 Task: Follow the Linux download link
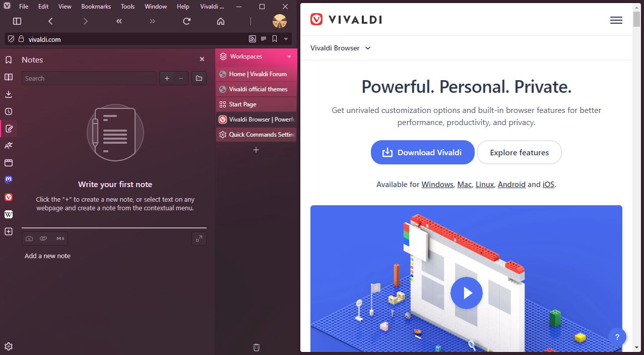[485, 185]
